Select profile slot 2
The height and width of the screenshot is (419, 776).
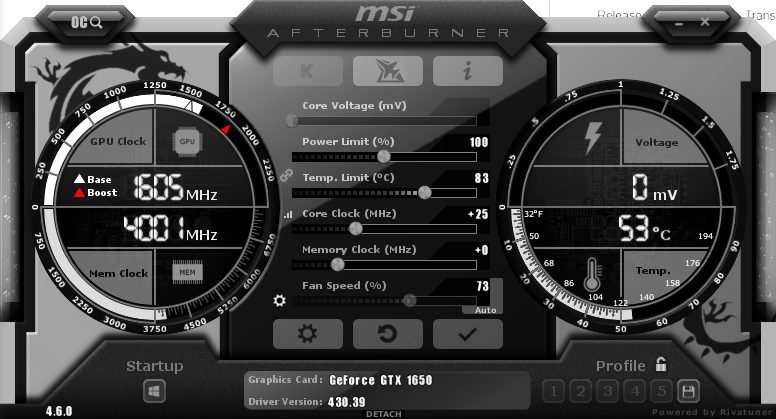coord(581,392)
